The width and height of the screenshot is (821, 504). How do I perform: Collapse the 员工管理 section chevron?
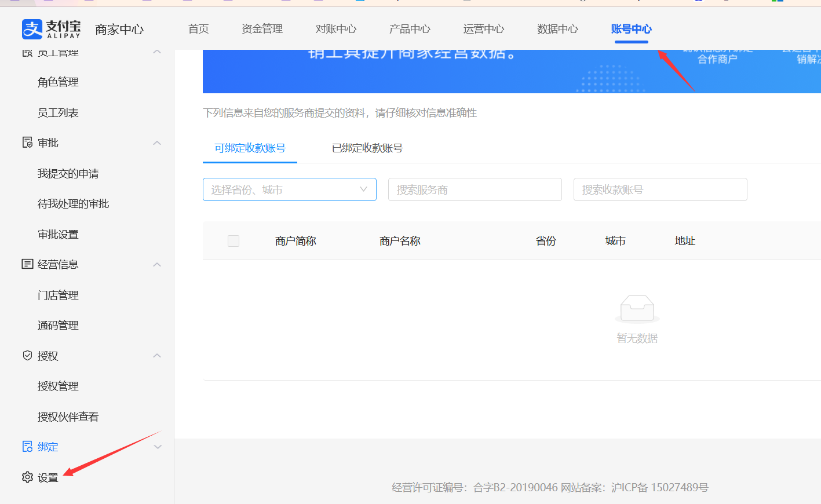pyautogui.click(x=157, y=52)
